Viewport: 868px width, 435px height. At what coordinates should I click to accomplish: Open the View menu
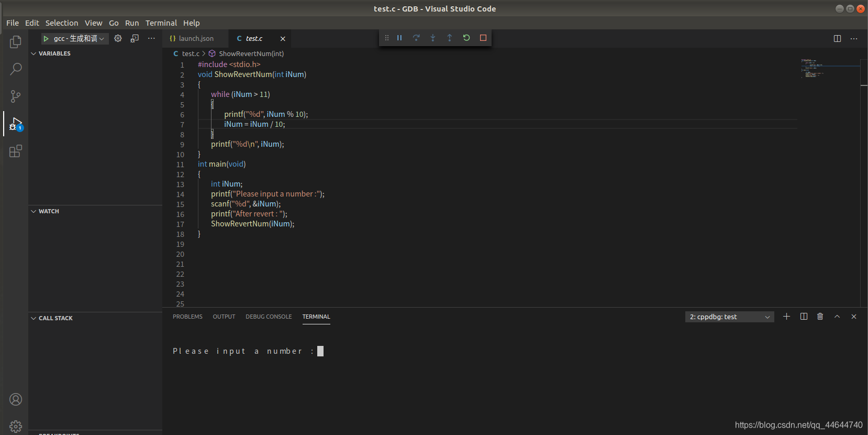tap(94, 23)
